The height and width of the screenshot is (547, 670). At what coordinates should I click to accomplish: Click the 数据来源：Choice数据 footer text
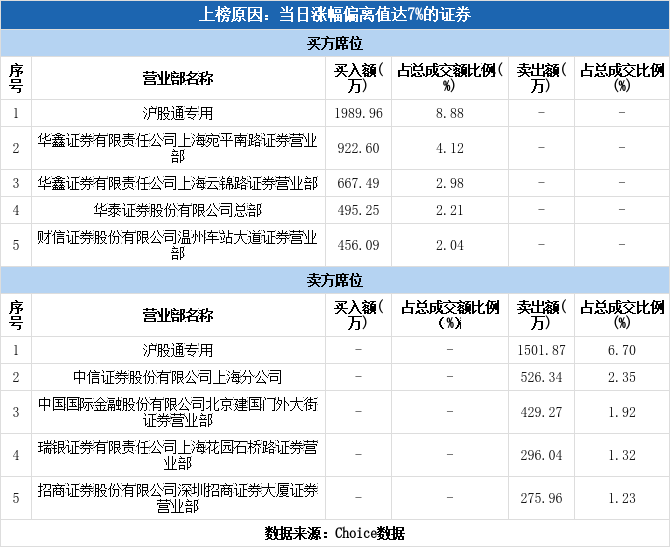335,533
